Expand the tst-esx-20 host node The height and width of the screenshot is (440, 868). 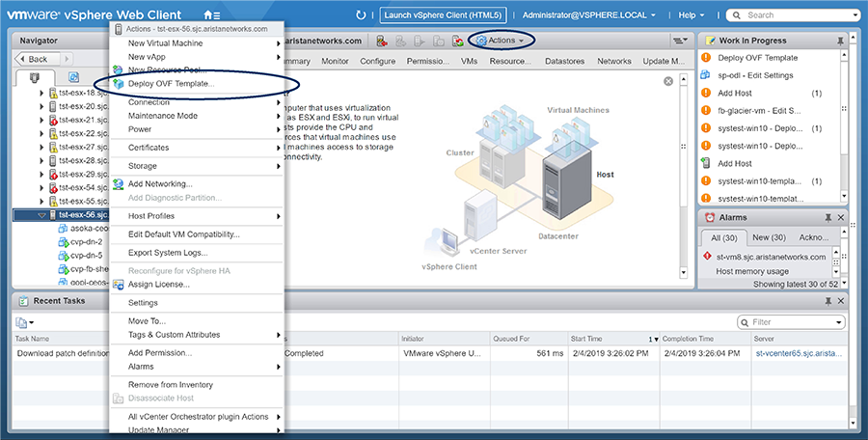click(x=42, y=106)
